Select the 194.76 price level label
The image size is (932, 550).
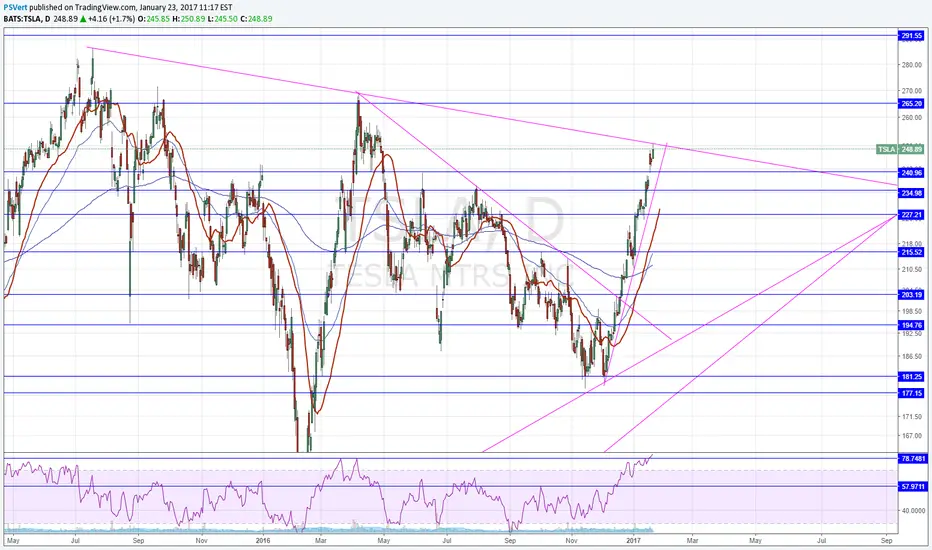pyautogui.click(x=911, y=325)
